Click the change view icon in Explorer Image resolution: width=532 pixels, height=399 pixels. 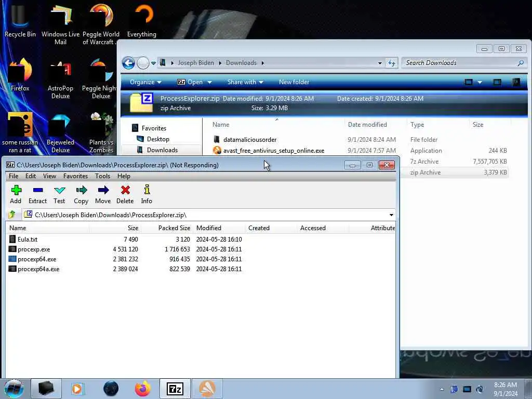[x=469, y=82]
